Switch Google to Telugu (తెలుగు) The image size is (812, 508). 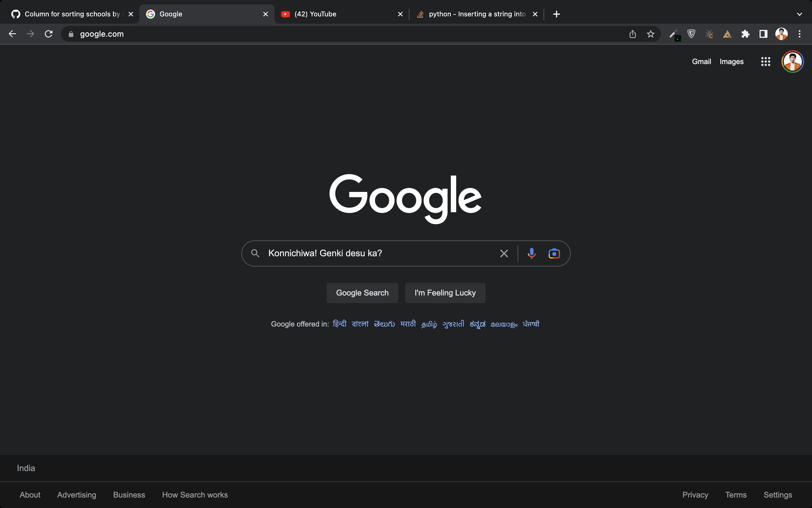(x=384, y=324)
